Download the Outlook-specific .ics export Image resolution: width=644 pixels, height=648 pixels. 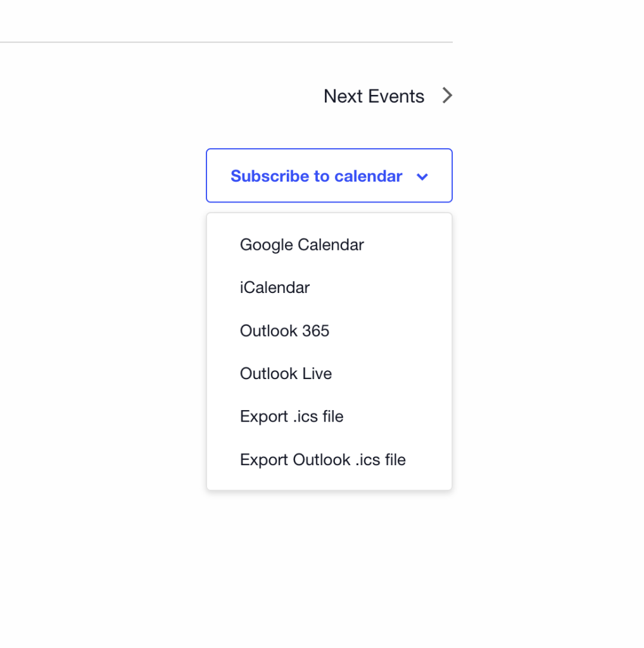[x=322, y=460]
